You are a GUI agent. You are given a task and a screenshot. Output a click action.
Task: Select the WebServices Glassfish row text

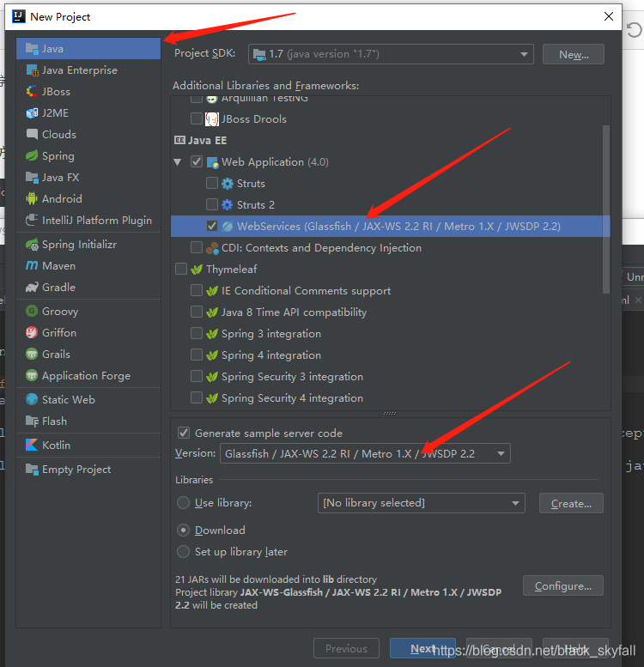tap(398, 227)
